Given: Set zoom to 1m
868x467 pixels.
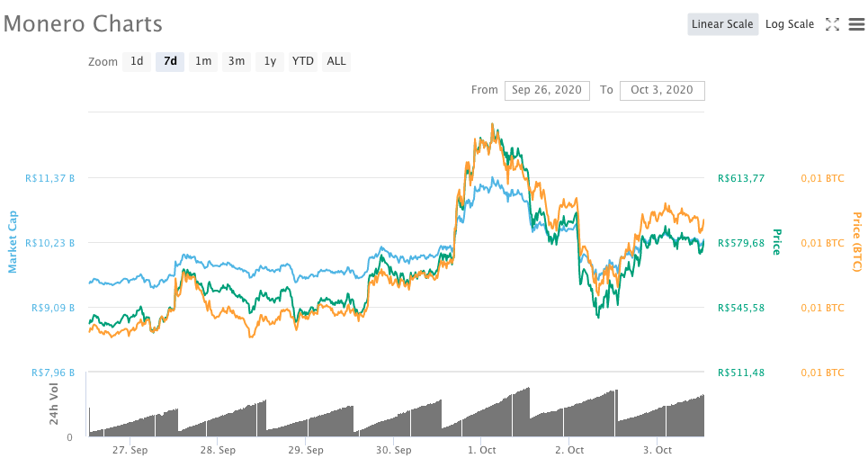Looking at the screenshot, I should pyautogui.click(x=203, y=61).
